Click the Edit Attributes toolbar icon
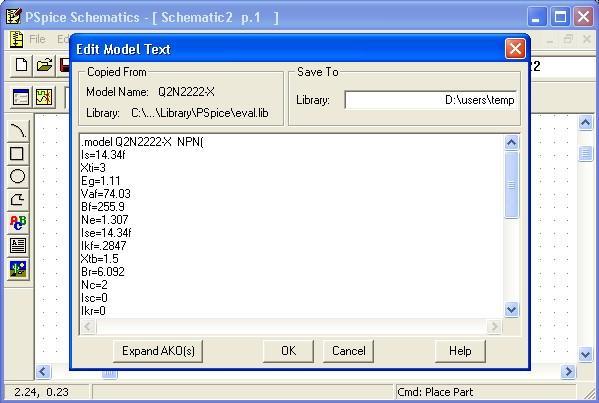 pos(21,97)
